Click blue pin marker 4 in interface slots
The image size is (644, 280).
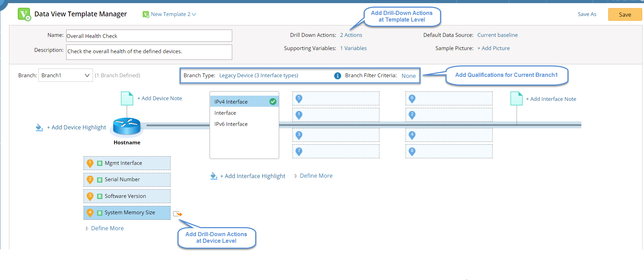click(412, 135)
